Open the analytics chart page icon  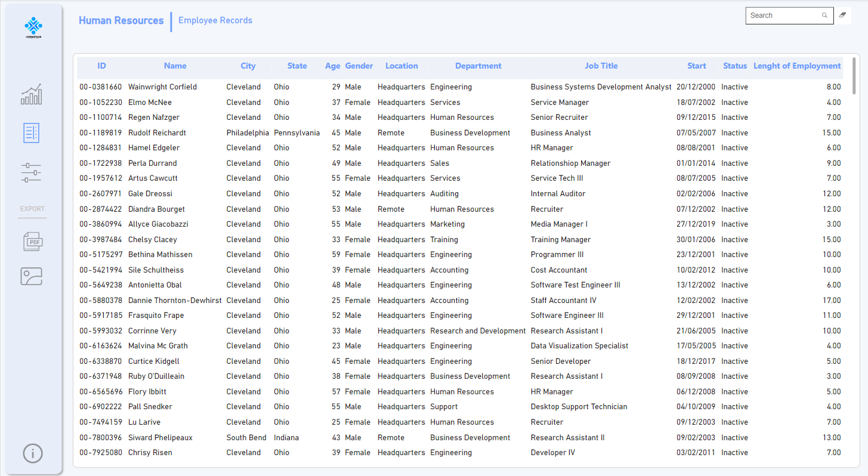[x=32, y=94]
